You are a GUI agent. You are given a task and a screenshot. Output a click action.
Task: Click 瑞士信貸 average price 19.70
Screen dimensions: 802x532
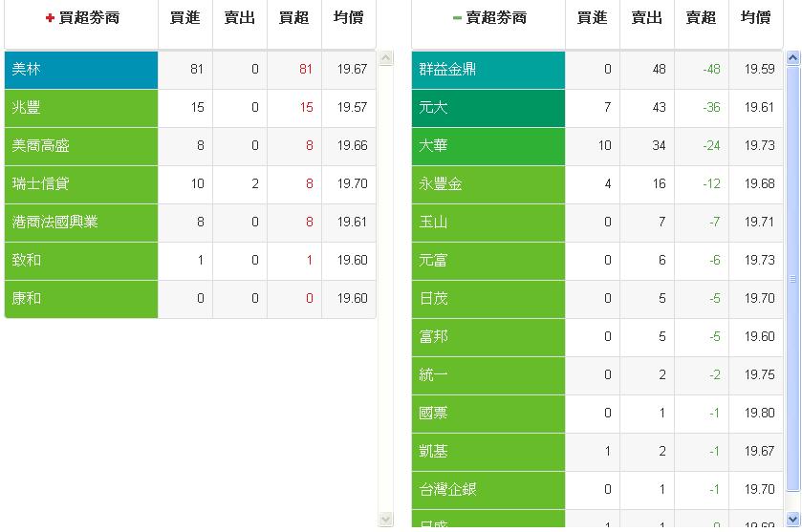click(352, 183)
